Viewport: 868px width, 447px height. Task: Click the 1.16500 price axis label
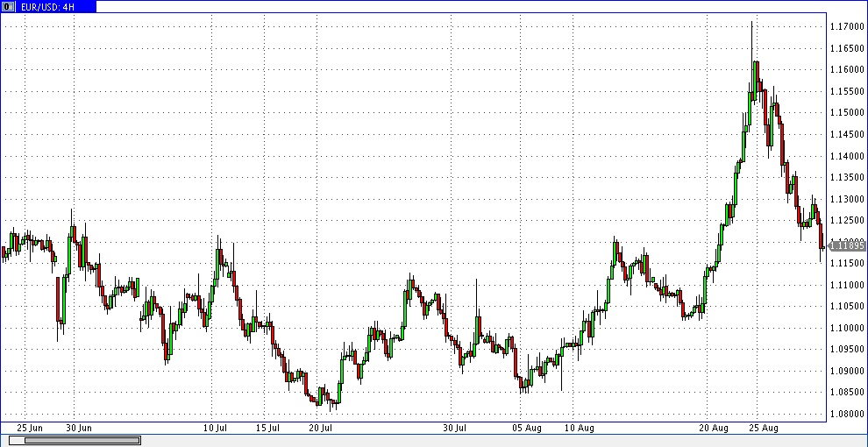pyautogui.click(x=847, y=48)
